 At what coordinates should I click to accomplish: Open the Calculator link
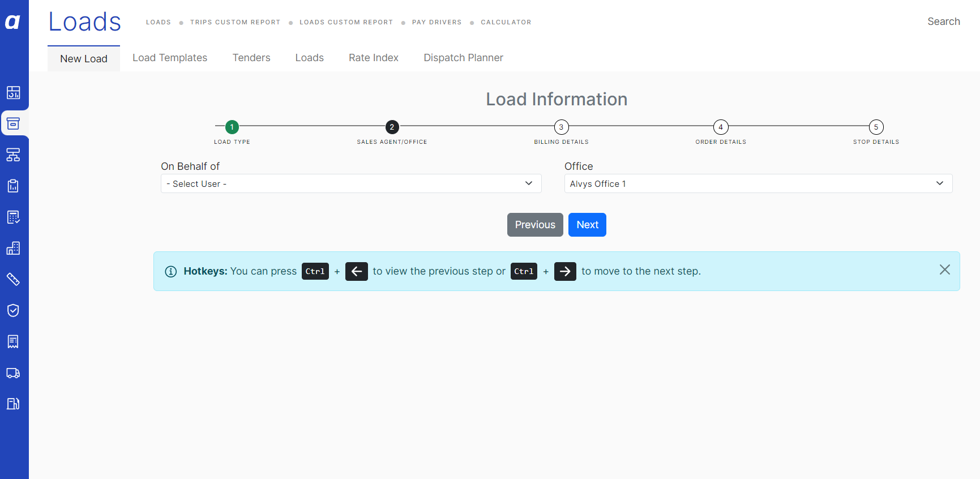point(506,22)
